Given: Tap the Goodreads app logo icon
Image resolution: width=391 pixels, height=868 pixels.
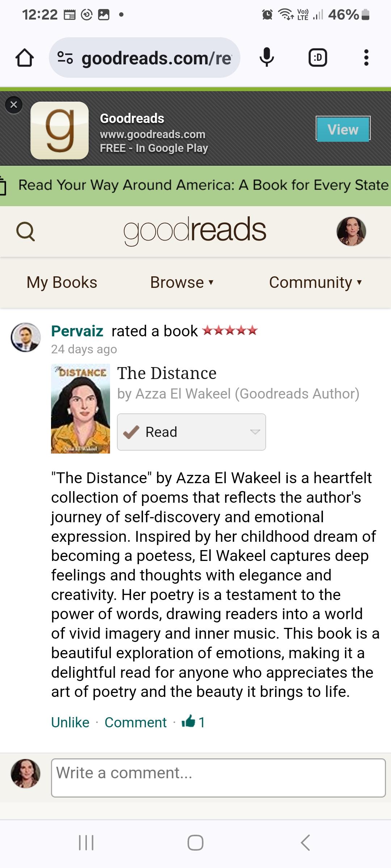Looking at the screenshot, I should coord(60,131).
